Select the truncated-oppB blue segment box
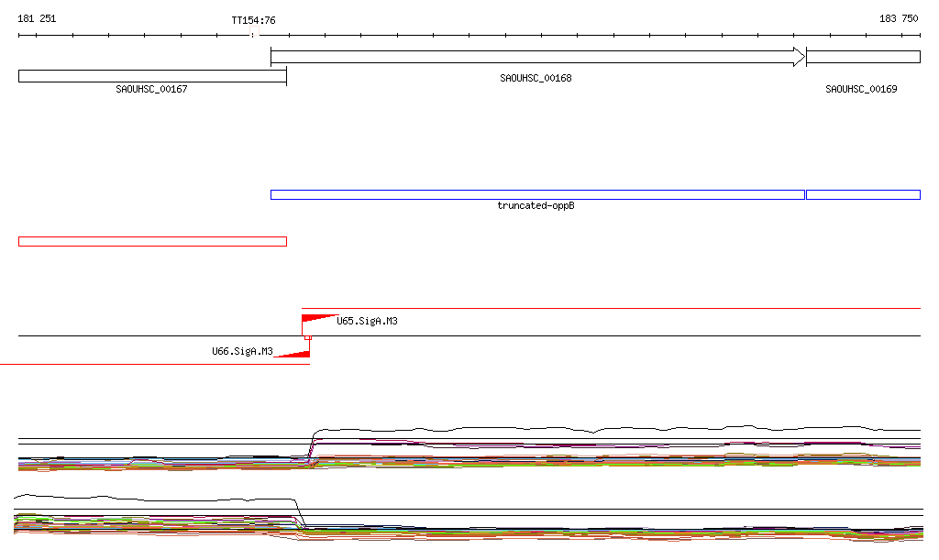The image size is (939, 560). pos(537,194)
